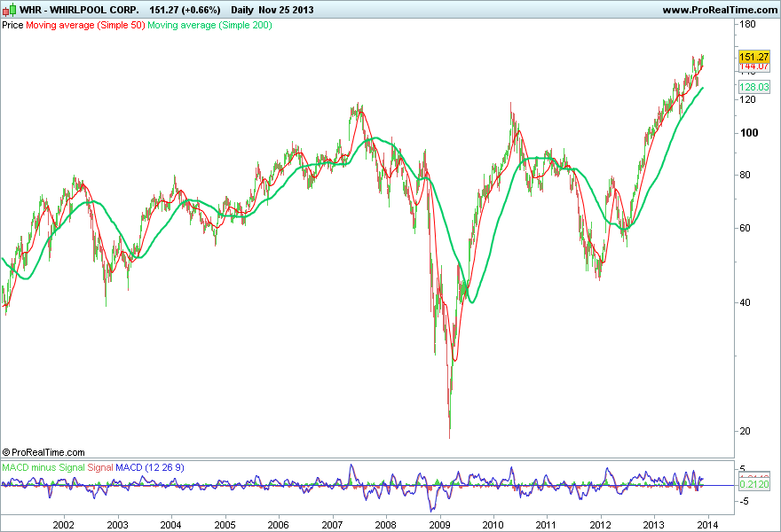The width and height of the screenshot is (781, 532).
Task: Click the 2013 time axis label
Action: click(653, 525)
